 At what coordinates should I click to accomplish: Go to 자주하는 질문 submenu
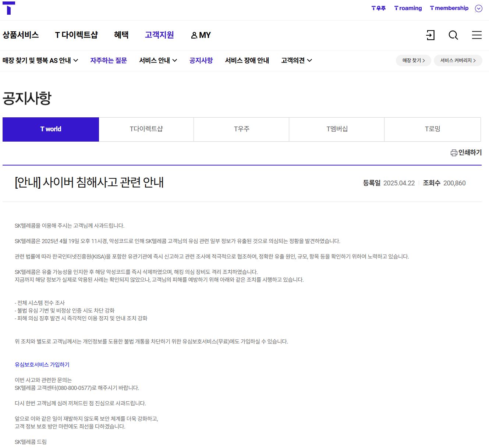109,60
